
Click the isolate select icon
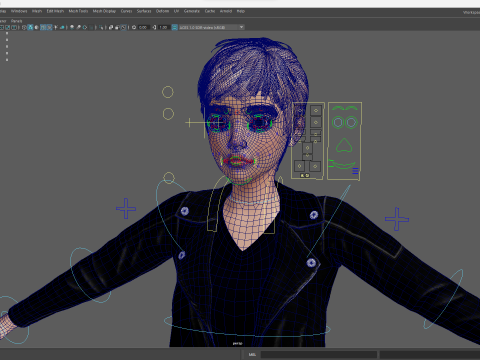(101, 27)
